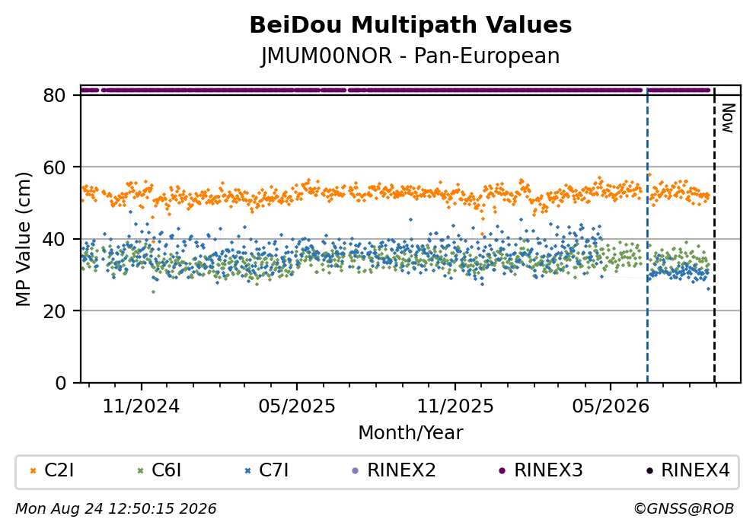The height and width of the screenshot is (532, 756).
Task: Click the 80 y-axis tick label
Action: 54,95
